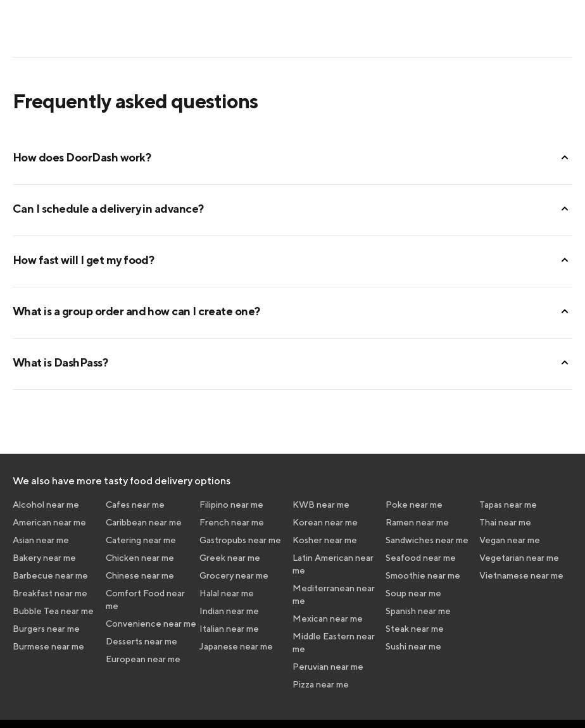
Task: Select 'Pizza near me' link
Action: (320, 684)
